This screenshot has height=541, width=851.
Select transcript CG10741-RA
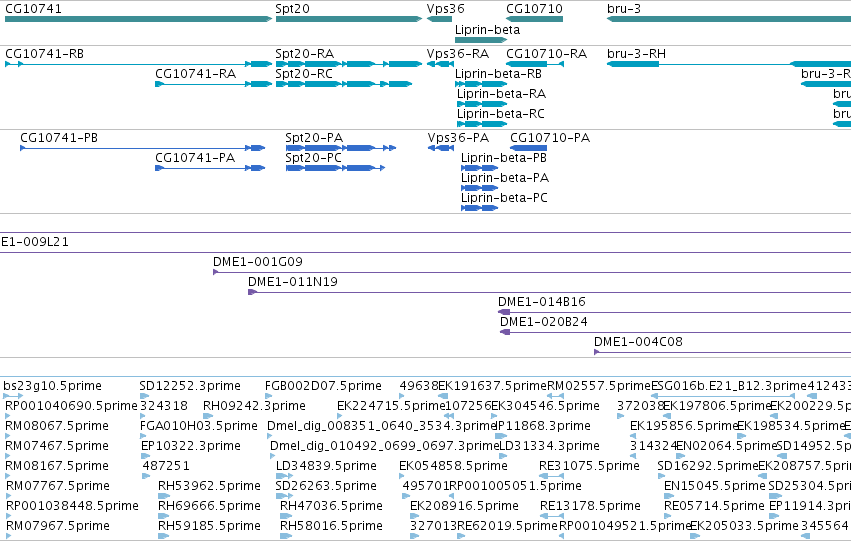[x=195, y=74]
